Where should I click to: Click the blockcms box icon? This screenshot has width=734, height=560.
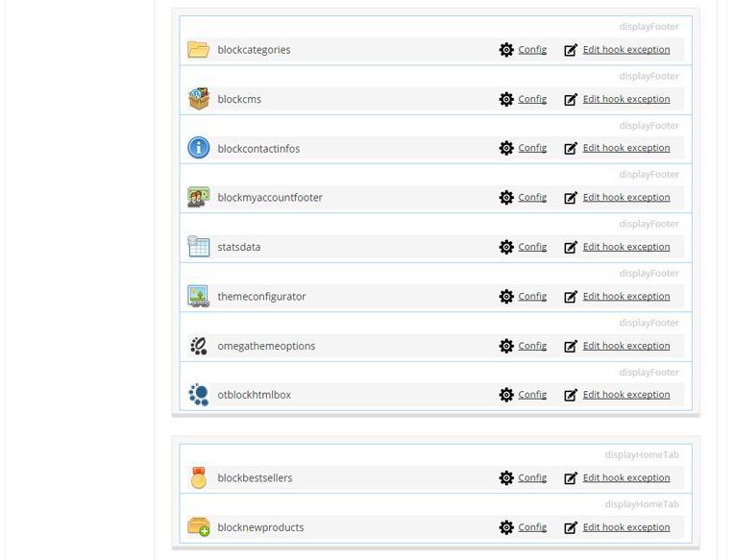pyautogui.click(x=199, y=99)
